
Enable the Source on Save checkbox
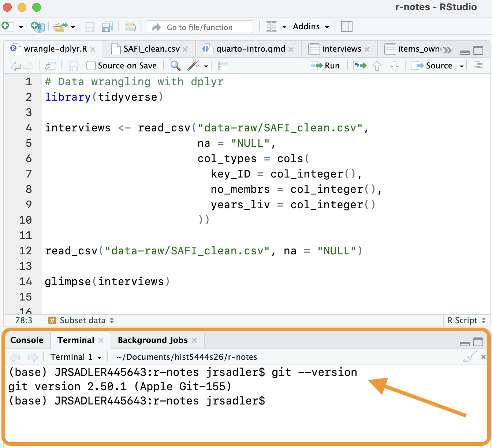91,66
